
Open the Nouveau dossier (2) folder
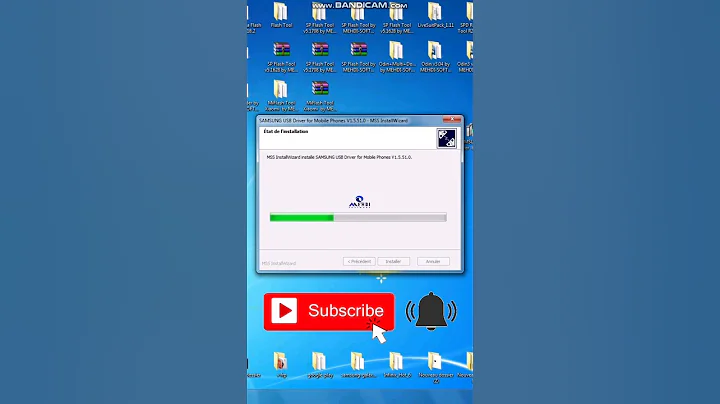435,368
